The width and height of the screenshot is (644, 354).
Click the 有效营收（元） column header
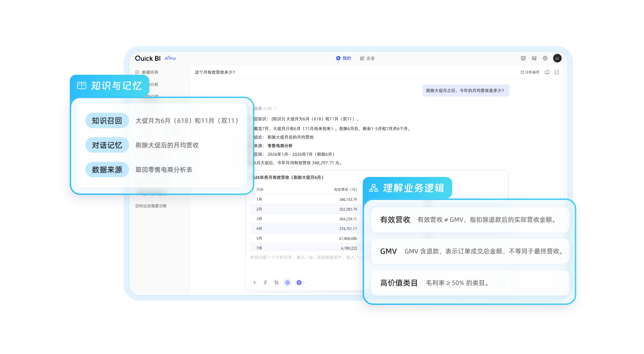345,190
